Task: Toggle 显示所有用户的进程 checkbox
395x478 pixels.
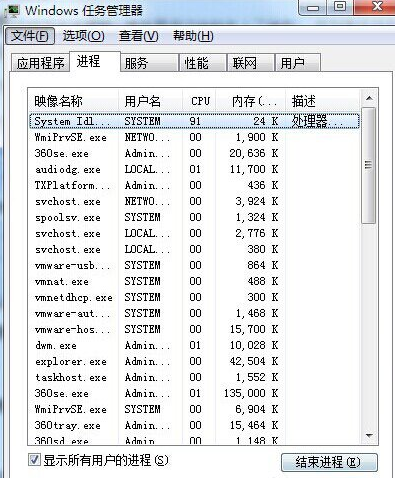Action: pyautogui.click(x=34, y=460)
